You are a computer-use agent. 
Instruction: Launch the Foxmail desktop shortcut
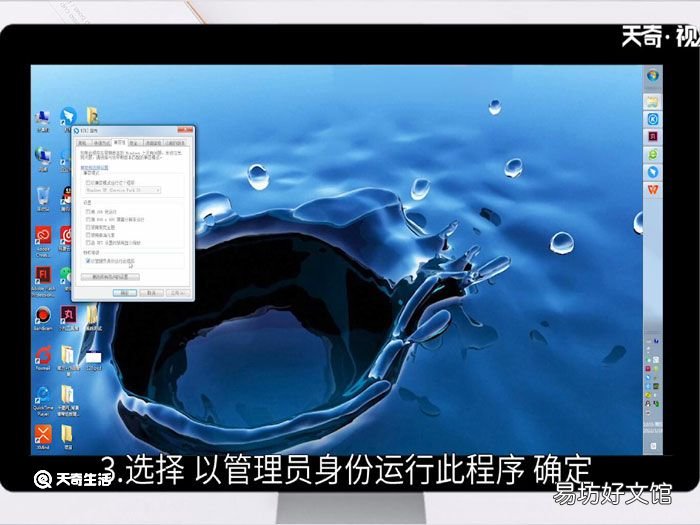tap(43, 358)
